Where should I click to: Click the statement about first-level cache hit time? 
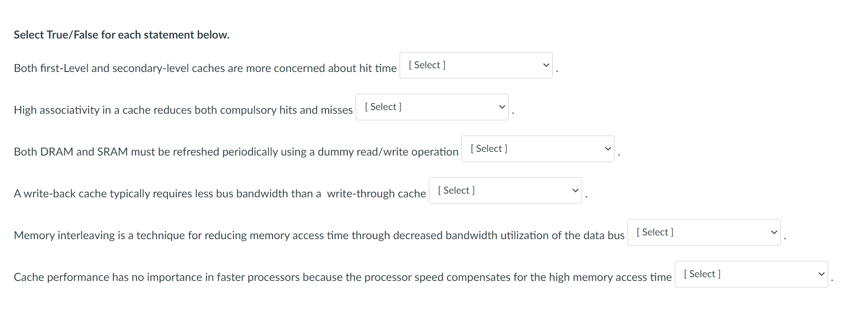point(204,68)
